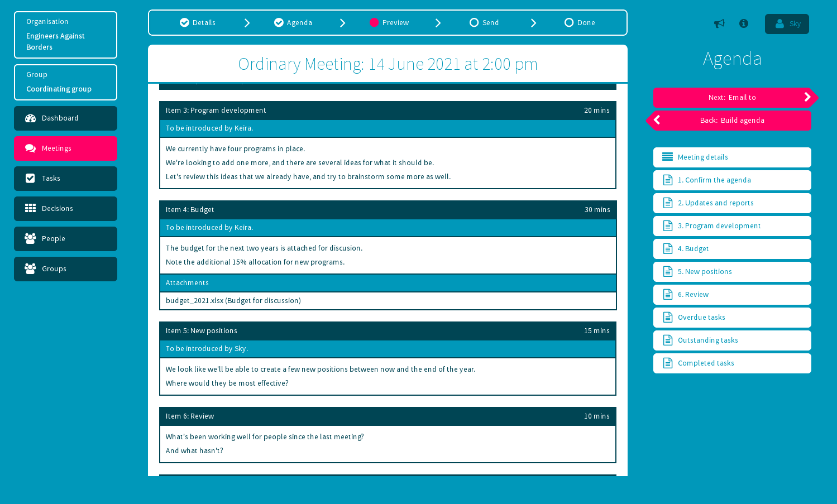Image resolution: width=837 pixels, height=504 pixels.
Task: Open Groups in the sidebar
Action: [65, 269]
